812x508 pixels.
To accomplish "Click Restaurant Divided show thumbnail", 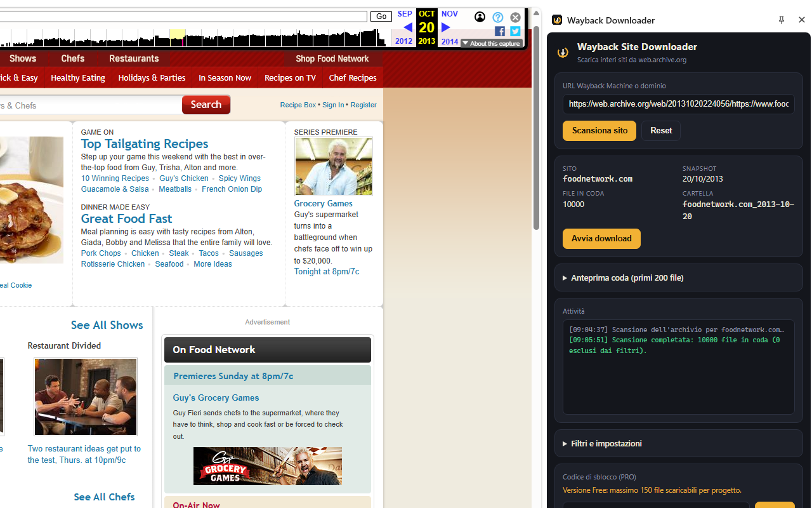I will click(86, 397).
